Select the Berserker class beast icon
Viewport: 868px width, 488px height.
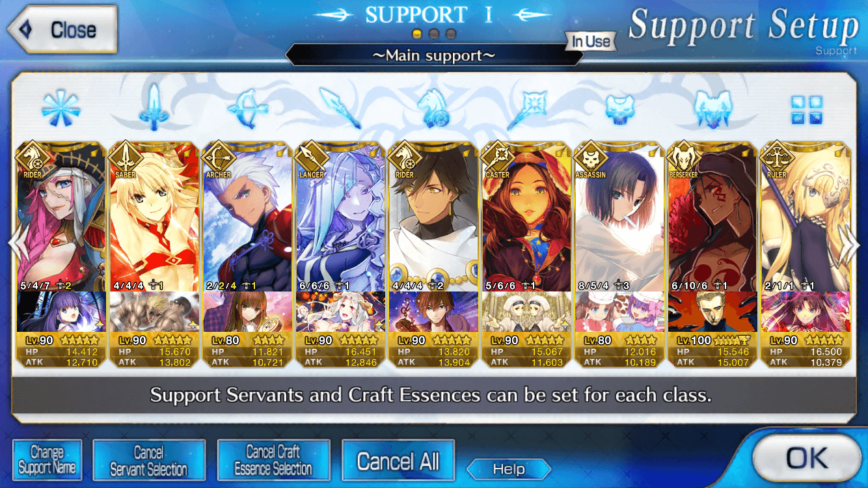click(713, 108)
